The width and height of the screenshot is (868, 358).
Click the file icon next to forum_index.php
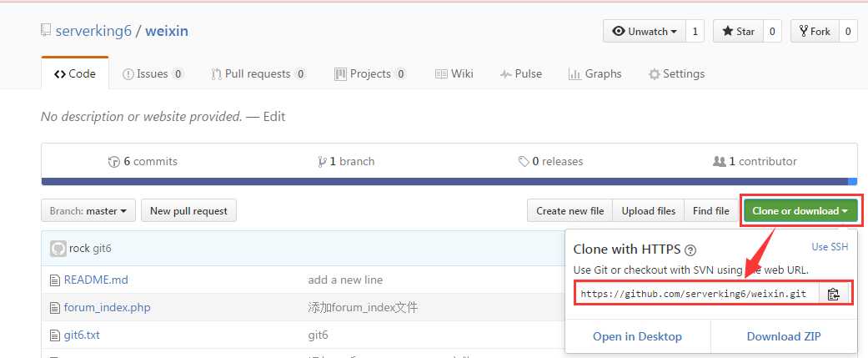click(x=54, y=308)
